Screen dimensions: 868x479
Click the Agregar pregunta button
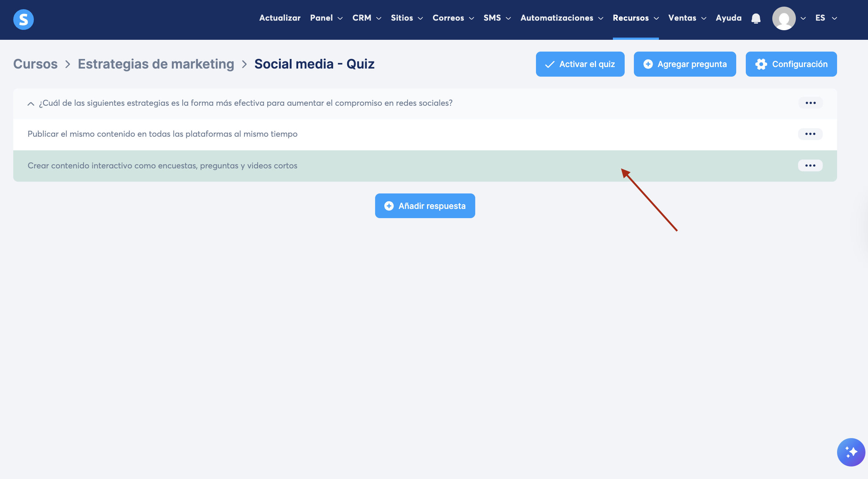click(x=685, y=64)
